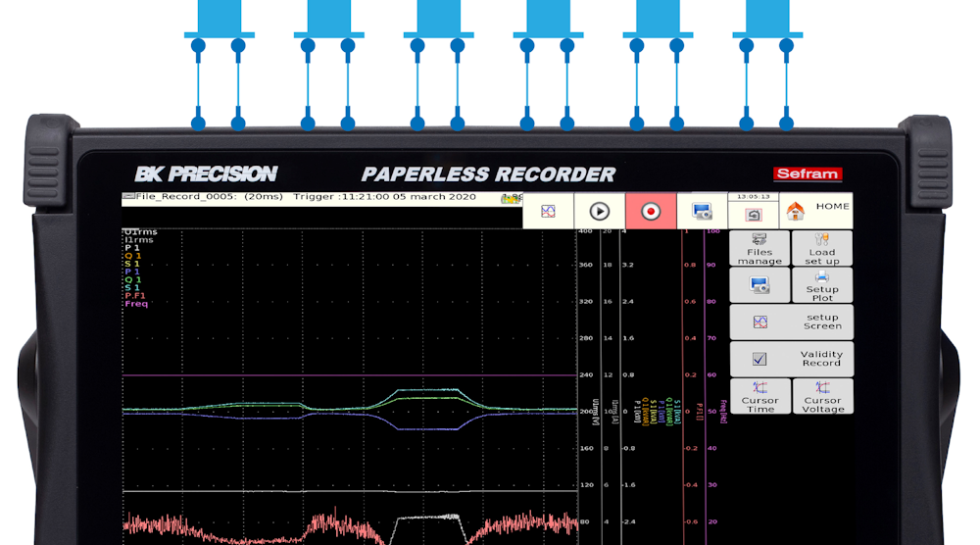
Task: Click the Sefram logo badge
Action: point(807,173)
